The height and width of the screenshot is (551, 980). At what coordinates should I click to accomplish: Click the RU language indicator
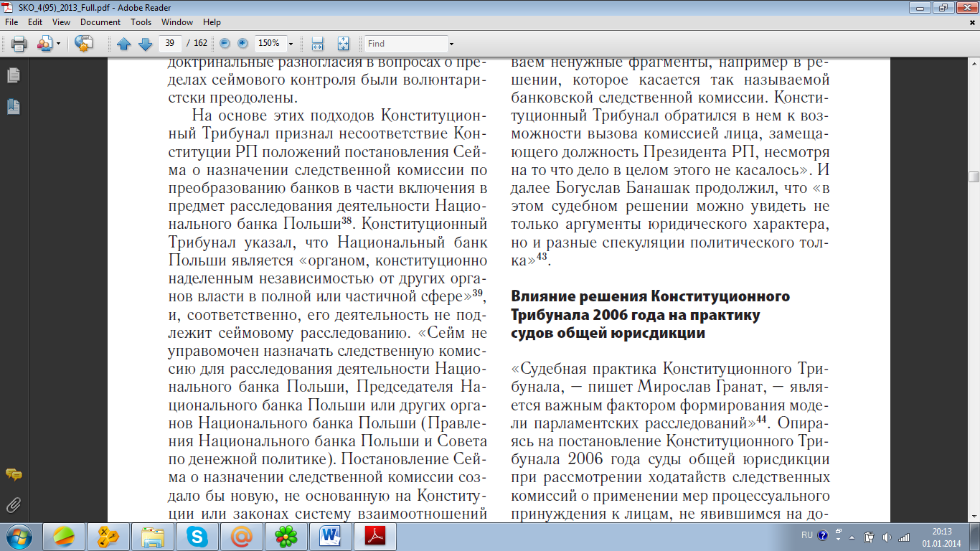click(x=807, y=535)
